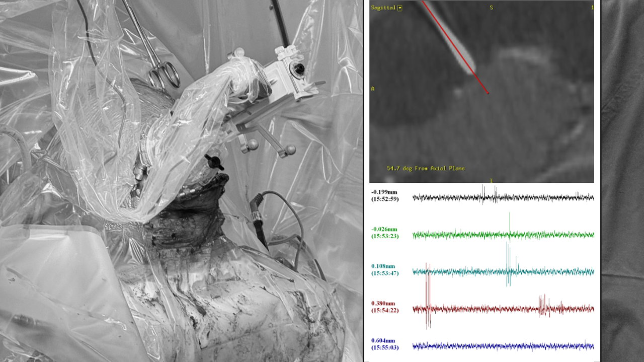The image size is (644, 362).
Task: Click the large red spike at trace start
Action: click(x=428, y=297)
